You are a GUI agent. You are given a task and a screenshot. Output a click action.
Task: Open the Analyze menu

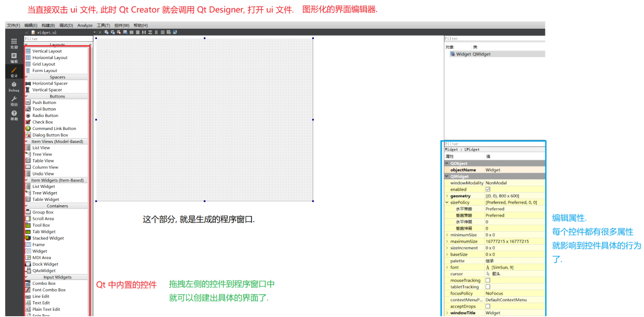[85, 26]
